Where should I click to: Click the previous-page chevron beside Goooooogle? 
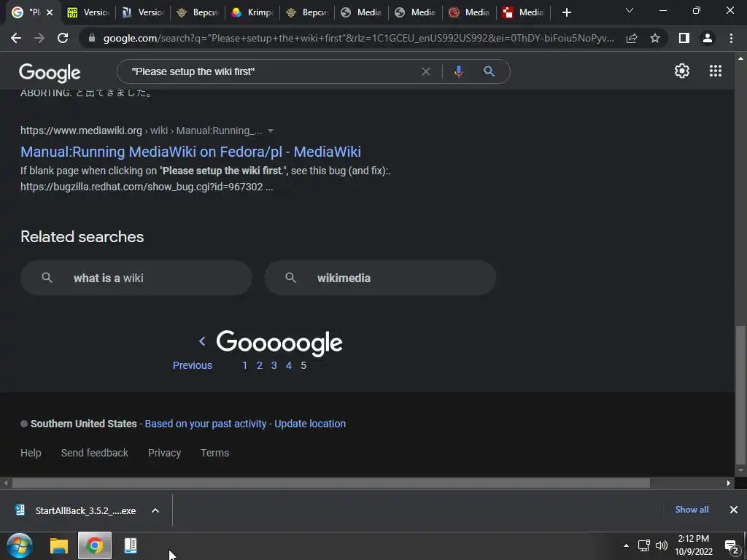[x=202, y=341]
